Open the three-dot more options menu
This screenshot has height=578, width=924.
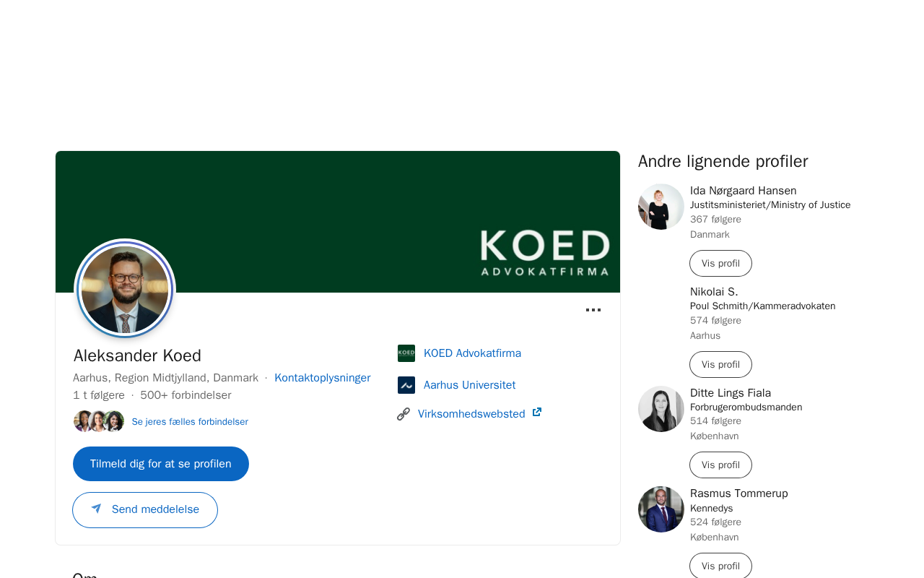click(x=593, y=310)
